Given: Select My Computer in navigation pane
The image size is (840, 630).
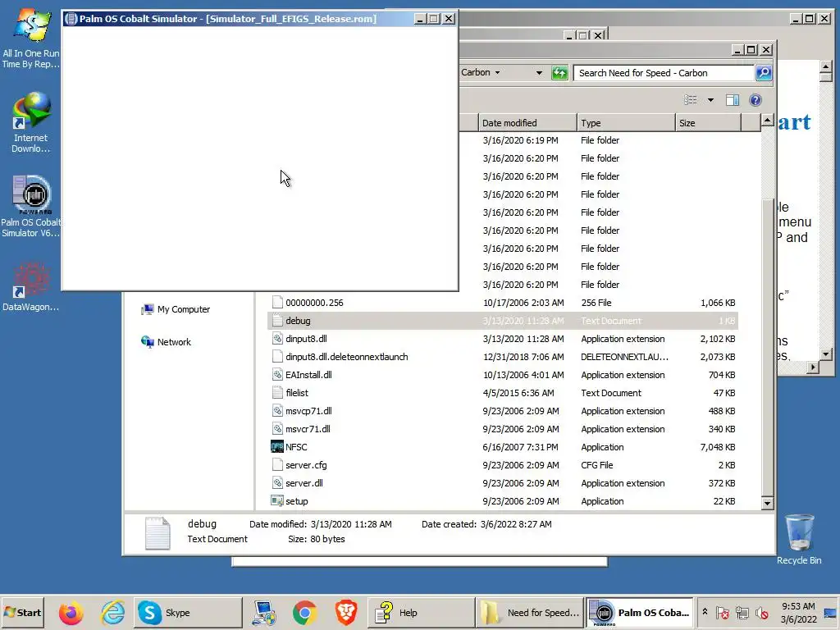Looking at the screenshot, I should coord(176,309).
